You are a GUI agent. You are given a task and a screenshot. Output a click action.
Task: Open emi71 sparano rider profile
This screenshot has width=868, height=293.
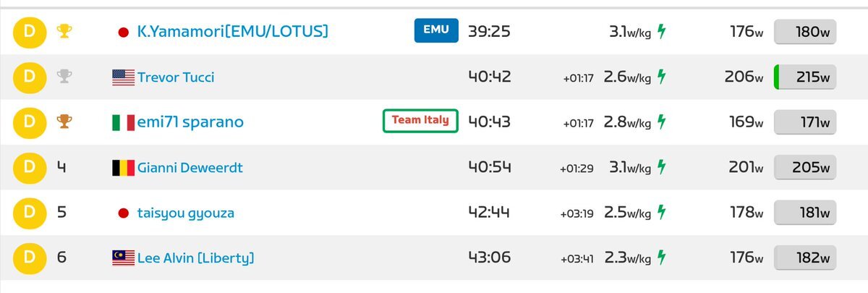(x=190, y=122)
